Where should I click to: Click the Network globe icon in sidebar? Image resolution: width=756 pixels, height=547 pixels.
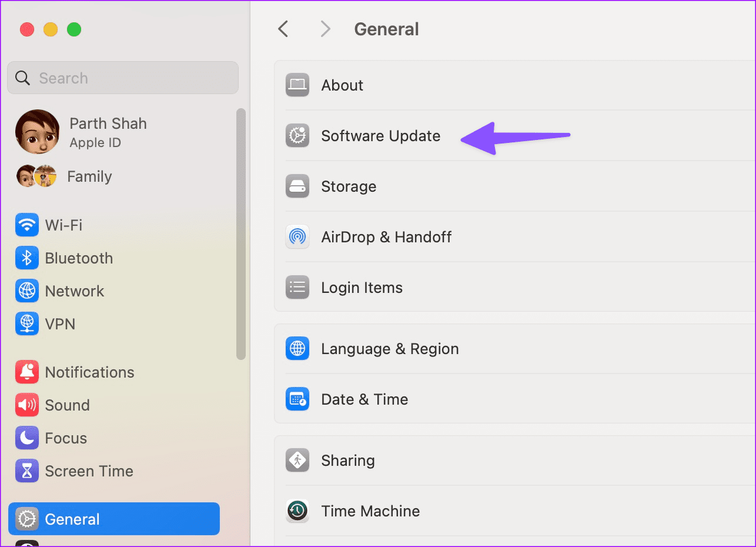pos(27,291)
